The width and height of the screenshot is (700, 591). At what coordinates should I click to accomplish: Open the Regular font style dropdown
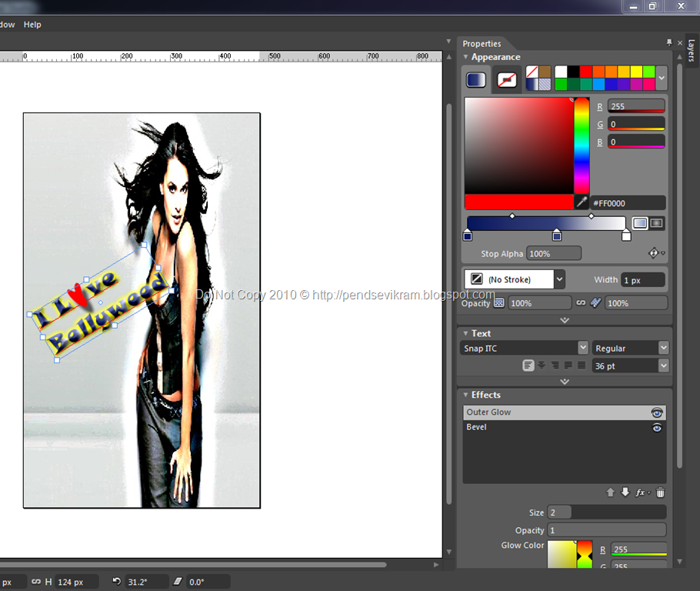pyautogui.click(x=664, y=347)
